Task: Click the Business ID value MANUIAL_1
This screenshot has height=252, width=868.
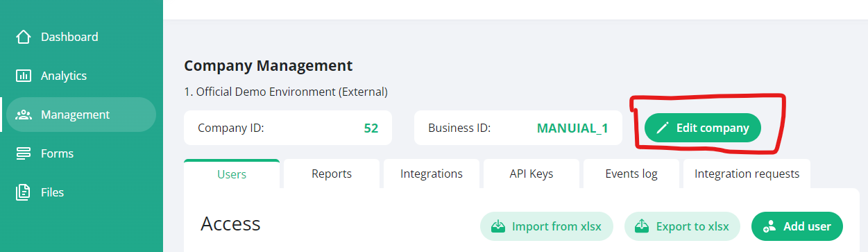Action: 572,128
